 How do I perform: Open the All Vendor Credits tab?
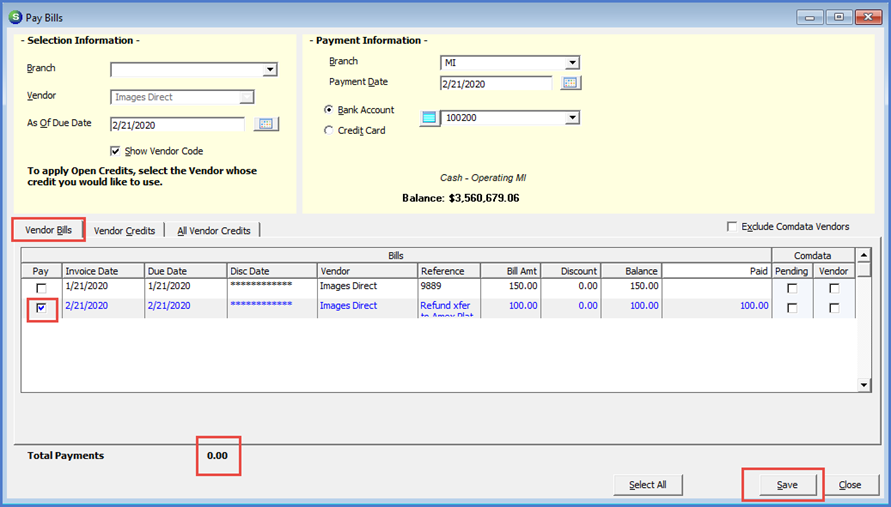(213, 230)
